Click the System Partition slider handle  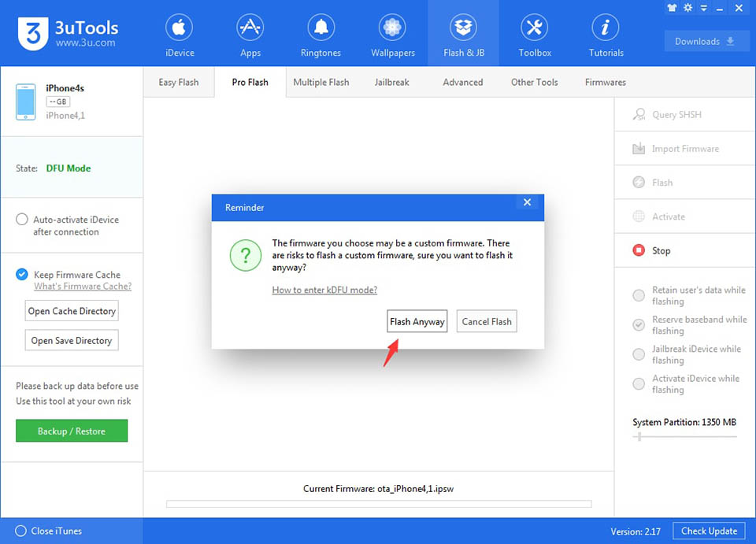[639, 437]
